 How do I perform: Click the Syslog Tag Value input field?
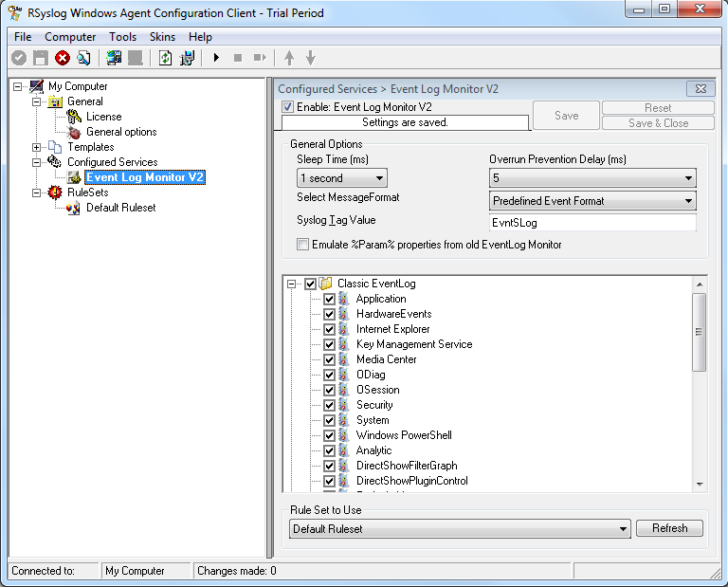[592, 223]
